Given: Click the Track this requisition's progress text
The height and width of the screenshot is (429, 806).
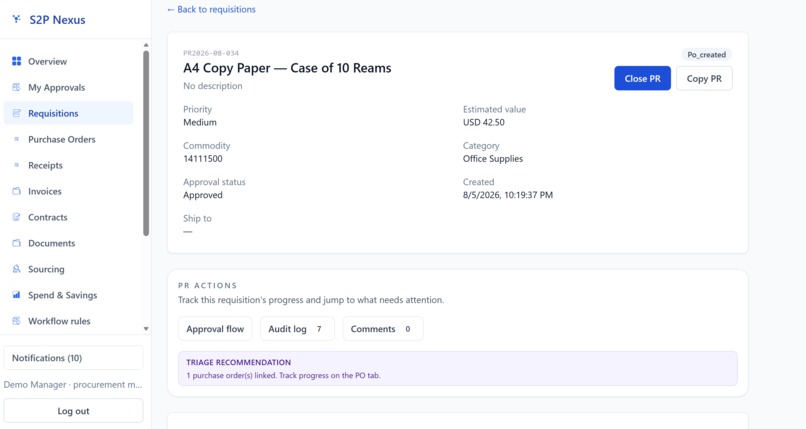Looking at the screenshot, I should (x=311, y=300).
